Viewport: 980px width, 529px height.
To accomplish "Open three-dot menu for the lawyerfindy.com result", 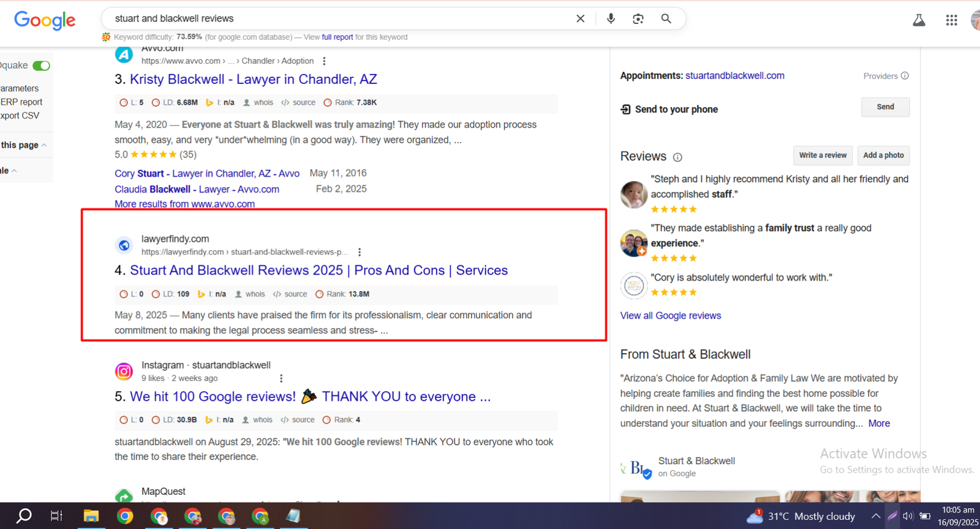I will pyautogui.click(x=360, y=252).
